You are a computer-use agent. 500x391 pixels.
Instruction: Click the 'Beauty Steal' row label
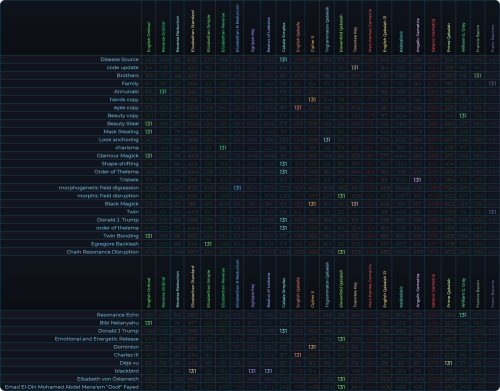click(x=123, y=124)
